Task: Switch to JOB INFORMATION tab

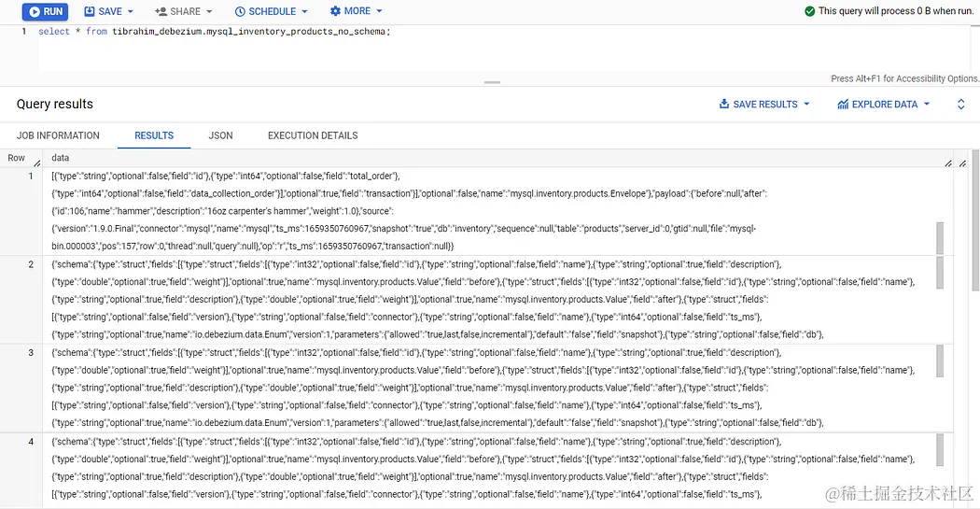Action: tap(58, 135)
